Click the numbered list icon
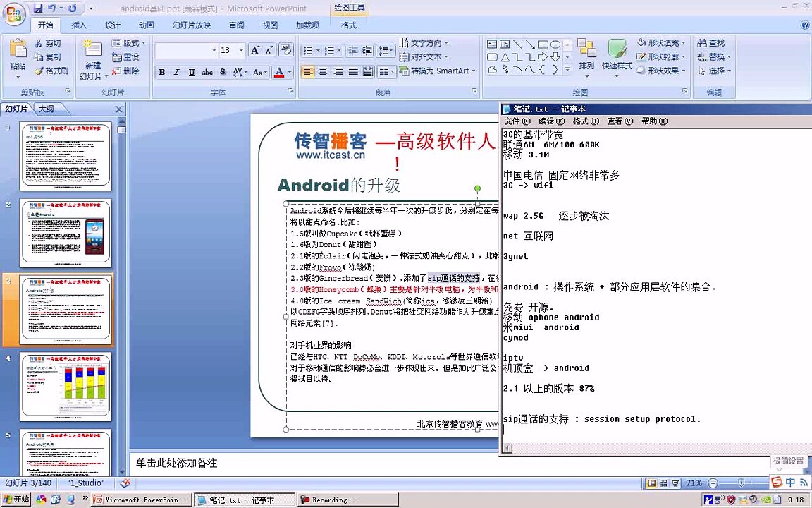Viewport: 812px width, 508px height. point(329,50)
